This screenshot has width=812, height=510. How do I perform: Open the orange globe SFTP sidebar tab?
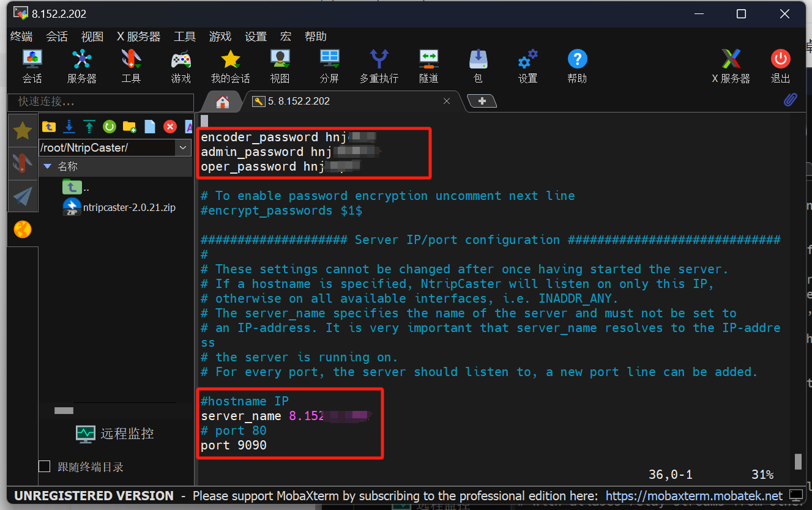tap(23, 230)
